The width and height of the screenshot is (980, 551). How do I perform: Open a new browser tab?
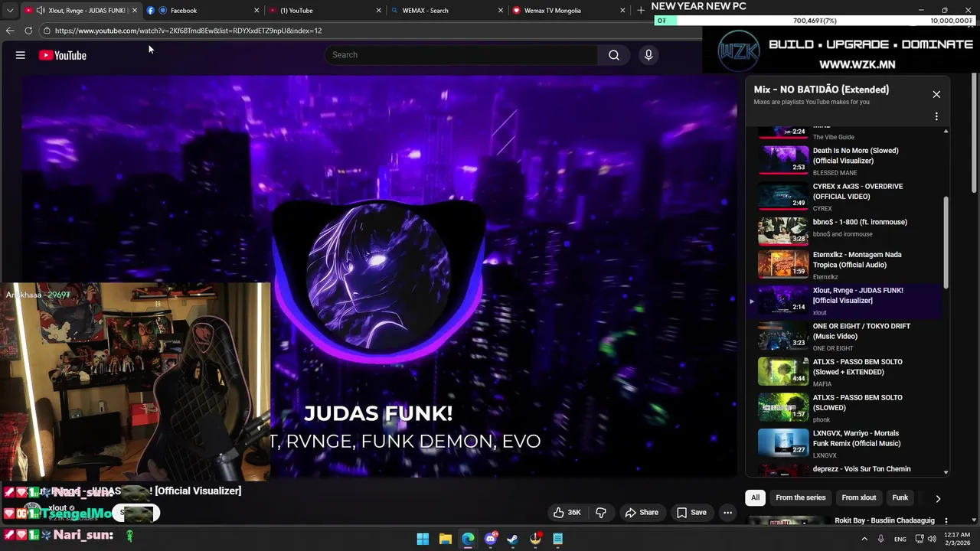[x=641, y=11]
